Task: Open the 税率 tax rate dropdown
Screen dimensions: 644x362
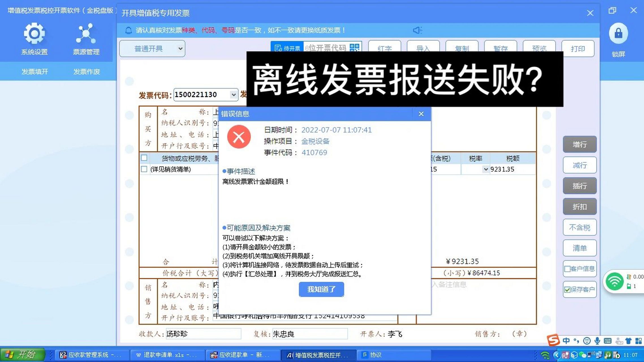Action: click(x=486, y=169)
